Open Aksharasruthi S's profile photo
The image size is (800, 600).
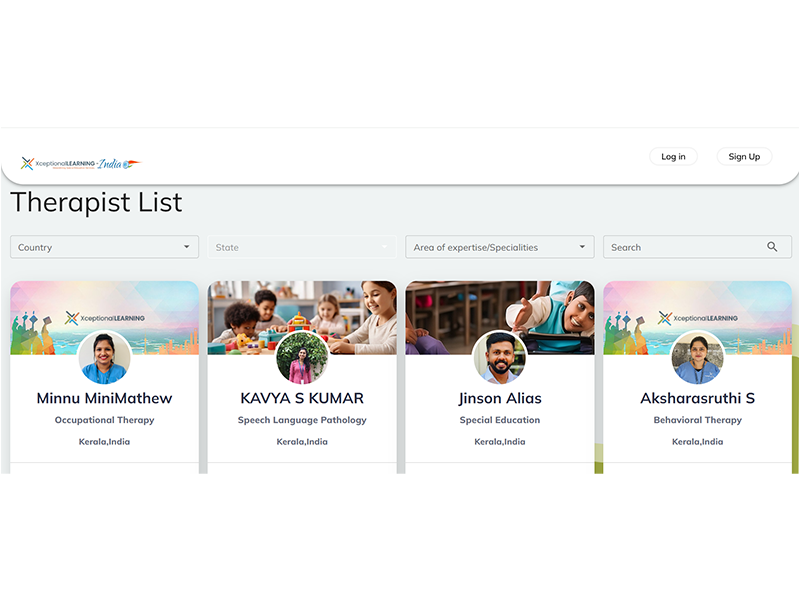point(697,358)
